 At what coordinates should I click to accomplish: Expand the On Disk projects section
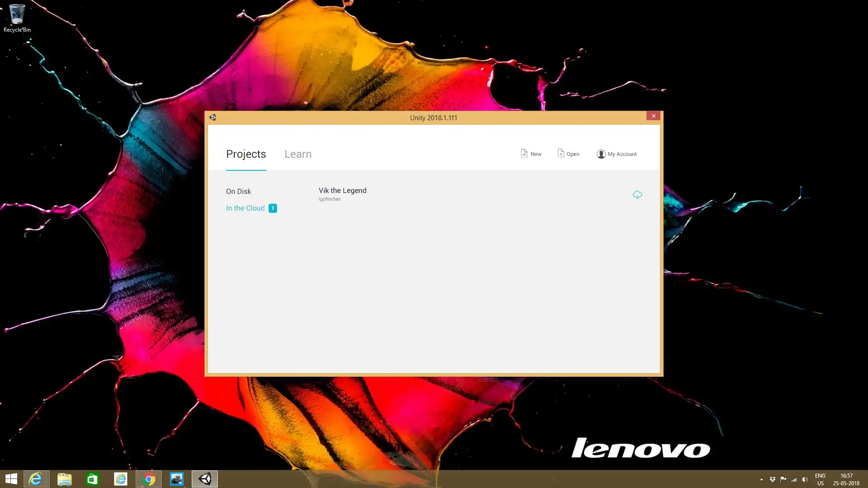[238, 191]
